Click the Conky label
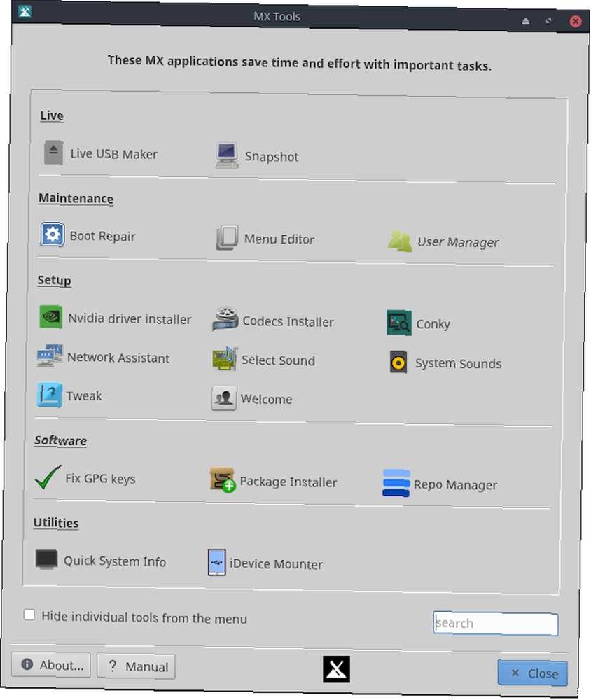 [433, 324]
